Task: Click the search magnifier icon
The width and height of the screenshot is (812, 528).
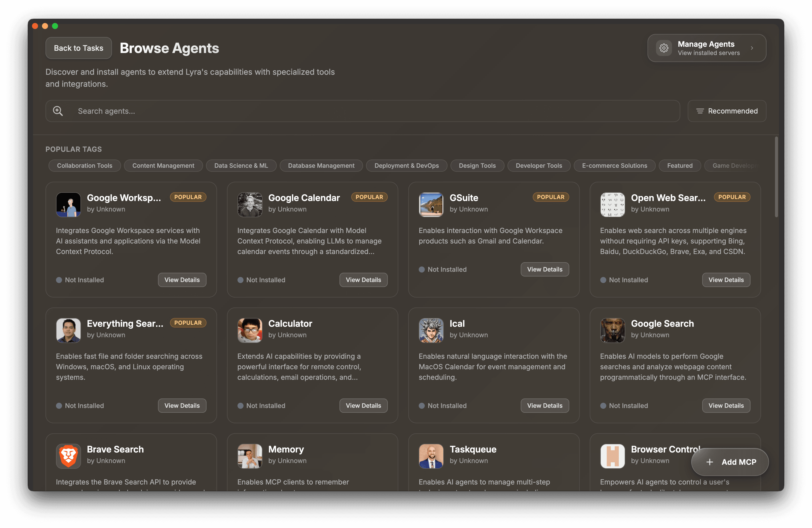Action: click(58, 111)
